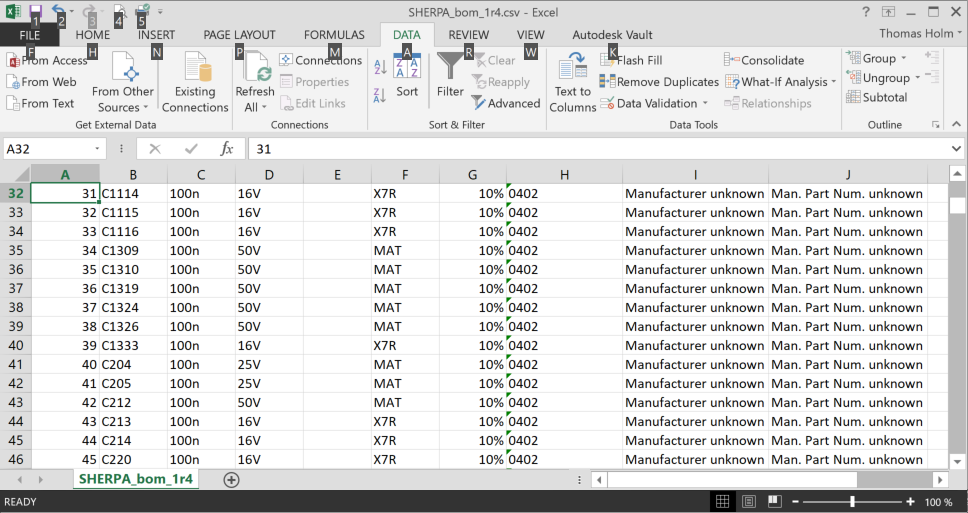Click From Web data source

tap(41, 81)
